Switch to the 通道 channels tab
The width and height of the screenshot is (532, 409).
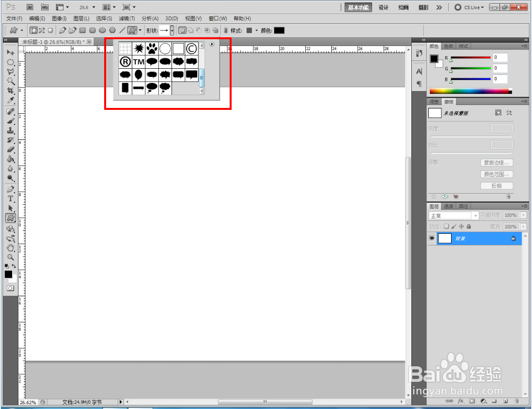click(x=449, y=206)
